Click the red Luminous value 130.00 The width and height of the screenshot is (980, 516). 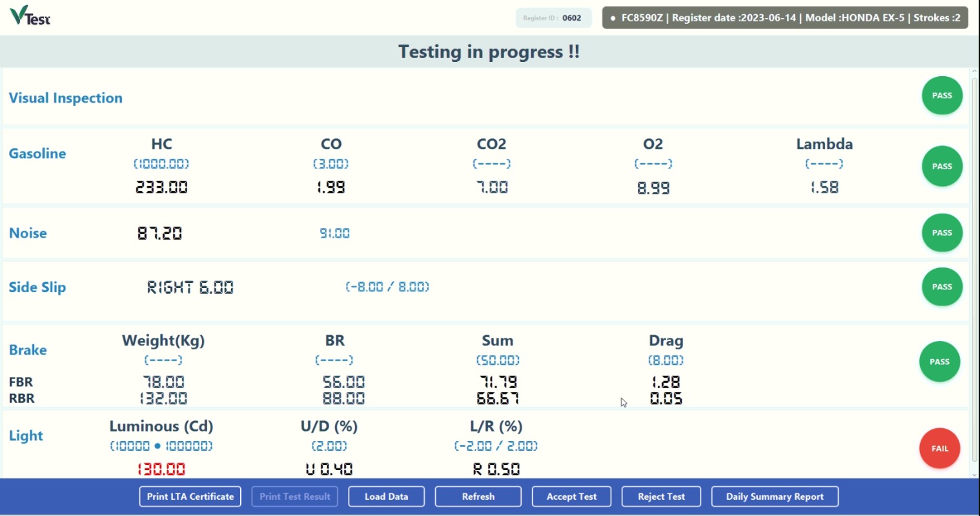(x=161, y=469)
